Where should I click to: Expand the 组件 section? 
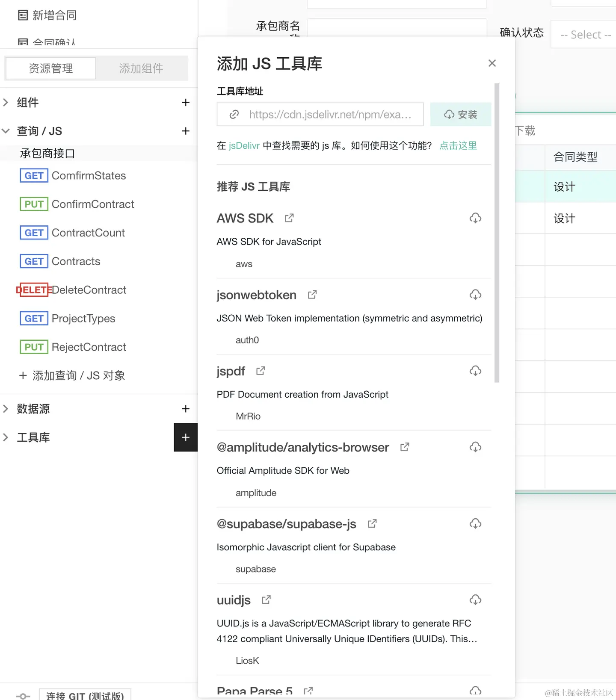point(6,103)
